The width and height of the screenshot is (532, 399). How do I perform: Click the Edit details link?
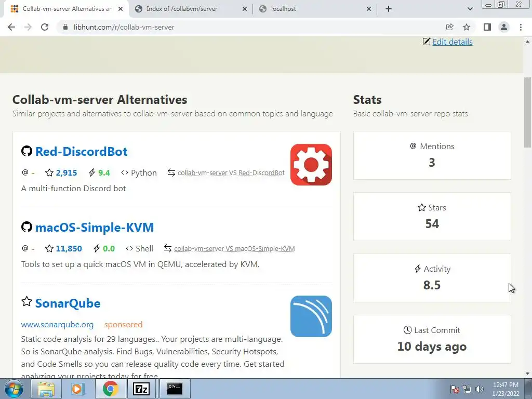click(x=453, y=42)
